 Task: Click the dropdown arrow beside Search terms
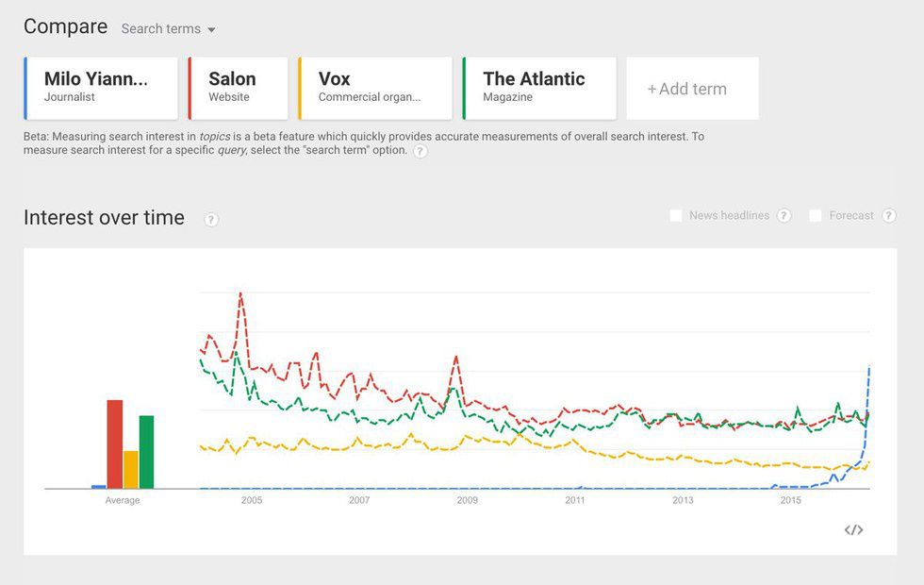(x=211, y=30)
